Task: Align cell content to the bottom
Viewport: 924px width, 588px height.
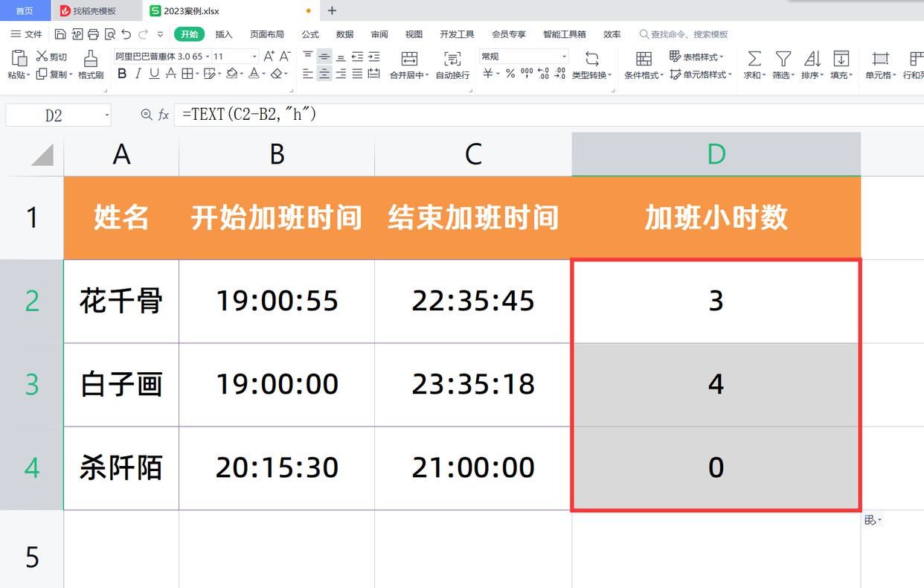Action: (x=341, y=56)
